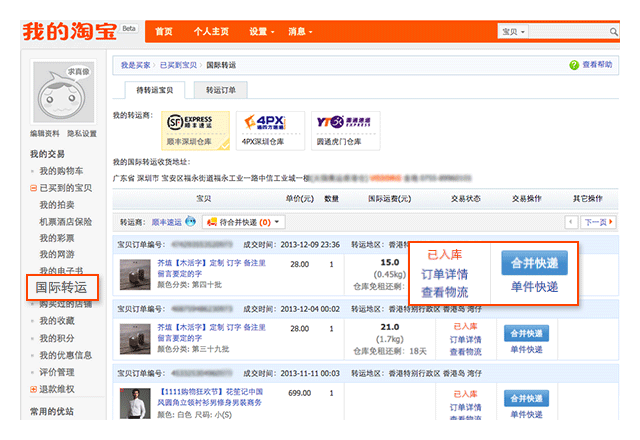Image resolution: width=640 pixels, height=440 pixels.
Task: Open 评价管理 in the sidebar
Action: [x=57, y=372]
